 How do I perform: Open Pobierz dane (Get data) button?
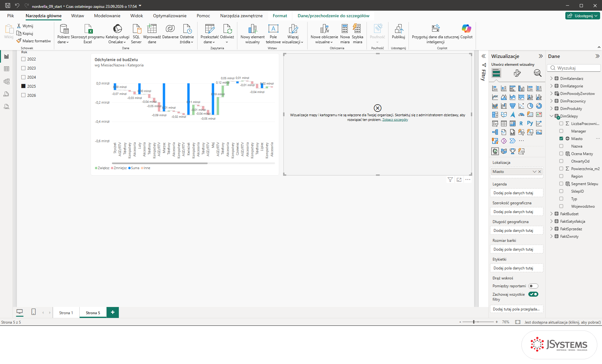click(x=63, y=34)
